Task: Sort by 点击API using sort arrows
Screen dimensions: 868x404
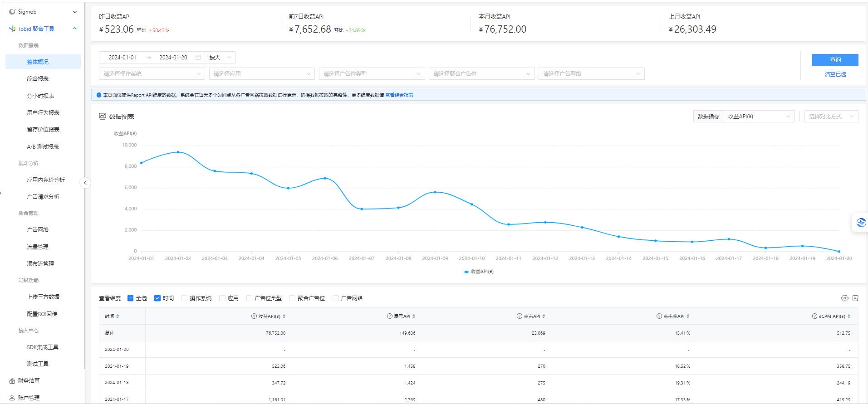Action: click(x=544, y=316)
